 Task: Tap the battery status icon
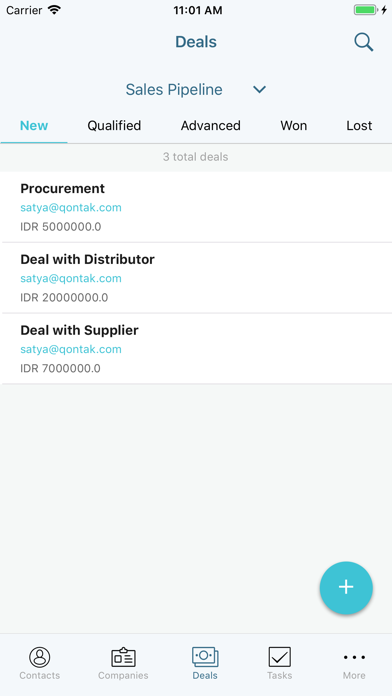(365, 10)
